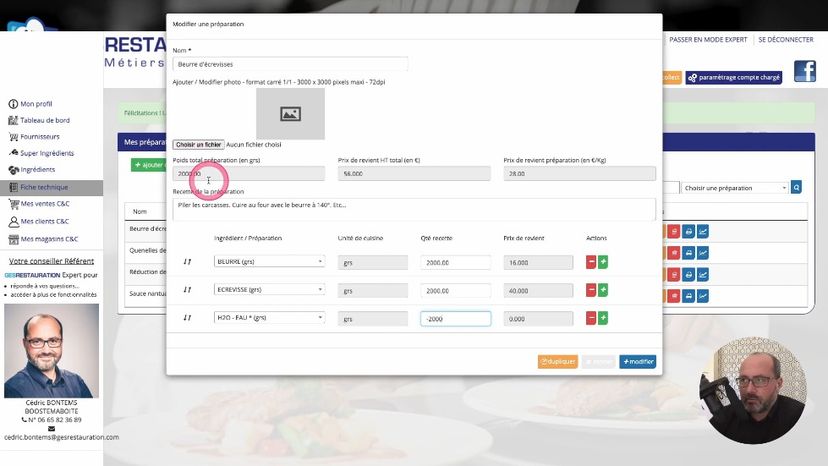Click the blue print icon on Sauce nantua row
Viewport: 828px width, 466px height.
(688, 296)
